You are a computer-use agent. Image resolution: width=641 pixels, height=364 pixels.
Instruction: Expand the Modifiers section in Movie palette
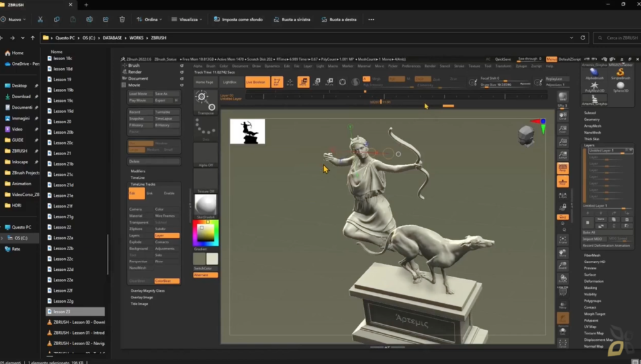(x=138, y=171)
